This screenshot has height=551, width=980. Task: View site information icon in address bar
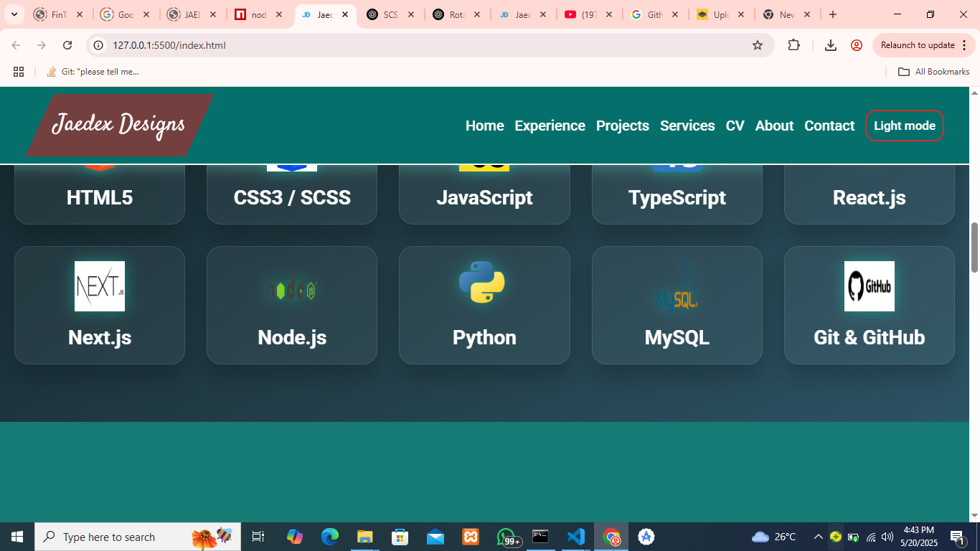click(99, 45)
